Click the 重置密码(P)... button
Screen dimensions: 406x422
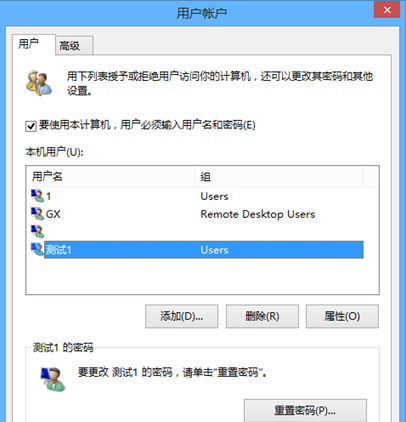tap(305, 411)
